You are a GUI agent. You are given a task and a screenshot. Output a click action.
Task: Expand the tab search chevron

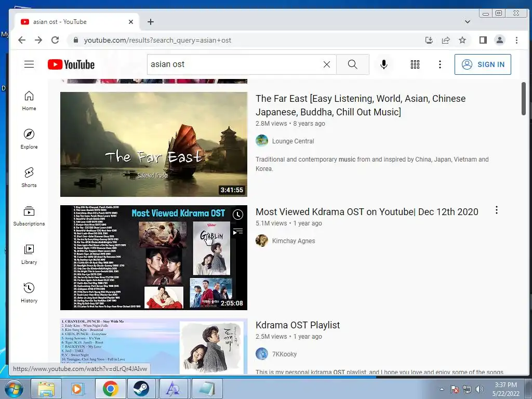point(467,22)
